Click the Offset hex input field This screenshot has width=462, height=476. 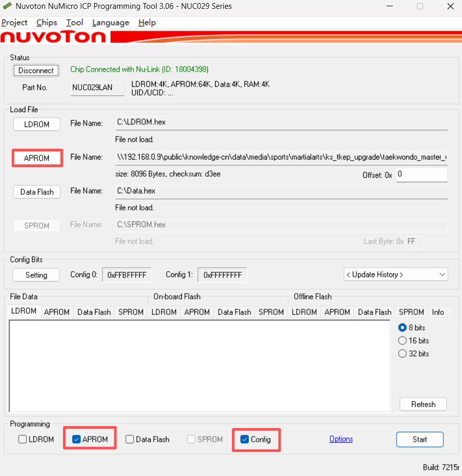tap(421, 175)
